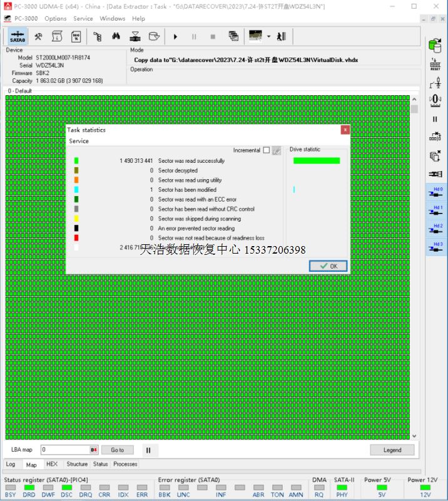Click the database copy icon in sidebar
Image resolution: width=448 pixels, height=501 pixels.
click(x=435, y=44)
